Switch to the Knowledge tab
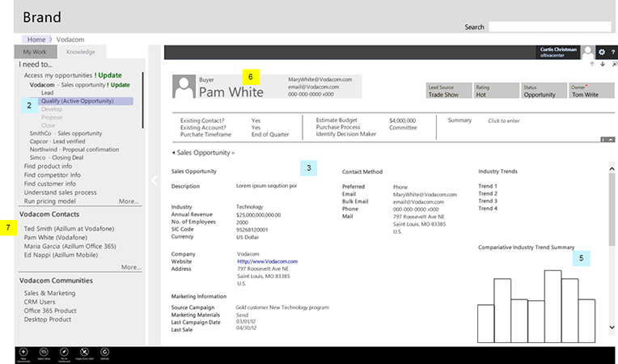618x364 pixels. [x=80, y=51]
